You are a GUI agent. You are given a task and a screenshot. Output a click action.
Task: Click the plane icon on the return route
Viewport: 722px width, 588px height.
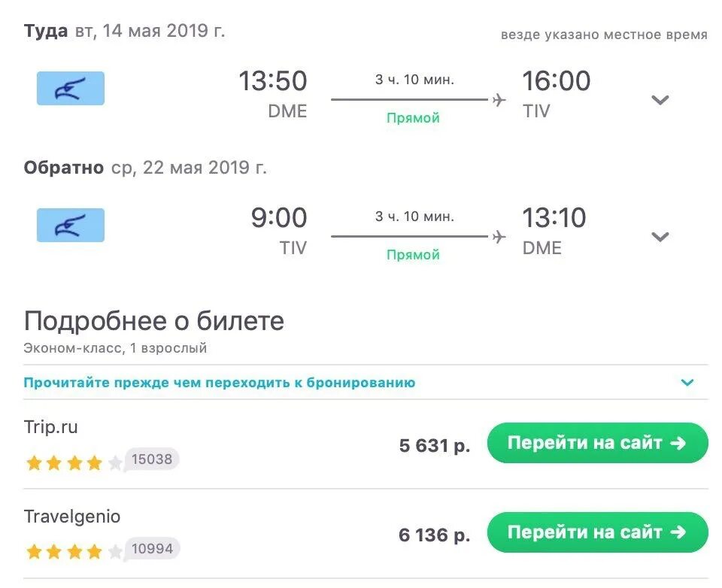tap(499, 237)
